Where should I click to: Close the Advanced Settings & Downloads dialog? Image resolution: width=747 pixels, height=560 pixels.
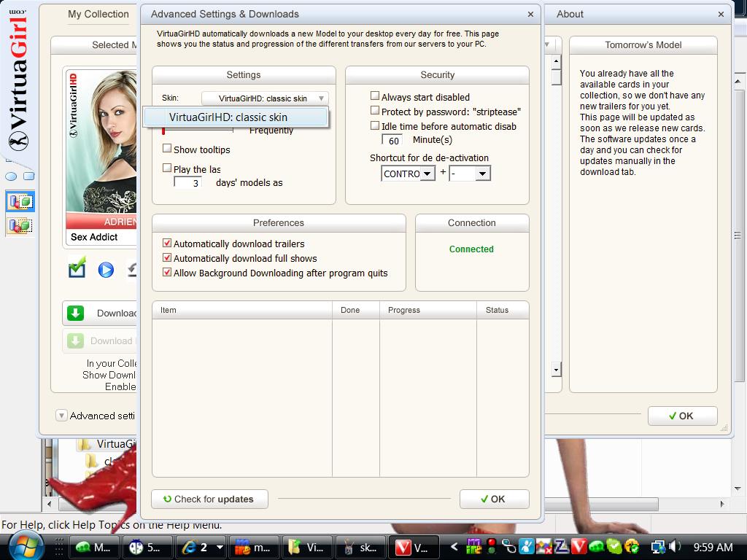pos(530,15)
